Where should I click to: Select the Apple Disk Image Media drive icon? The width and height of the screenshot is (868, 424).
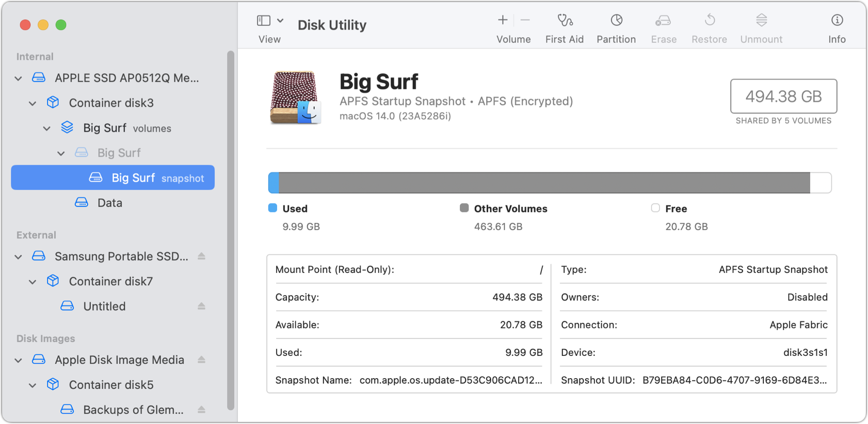pyautogui.click(x=39, y=360)
